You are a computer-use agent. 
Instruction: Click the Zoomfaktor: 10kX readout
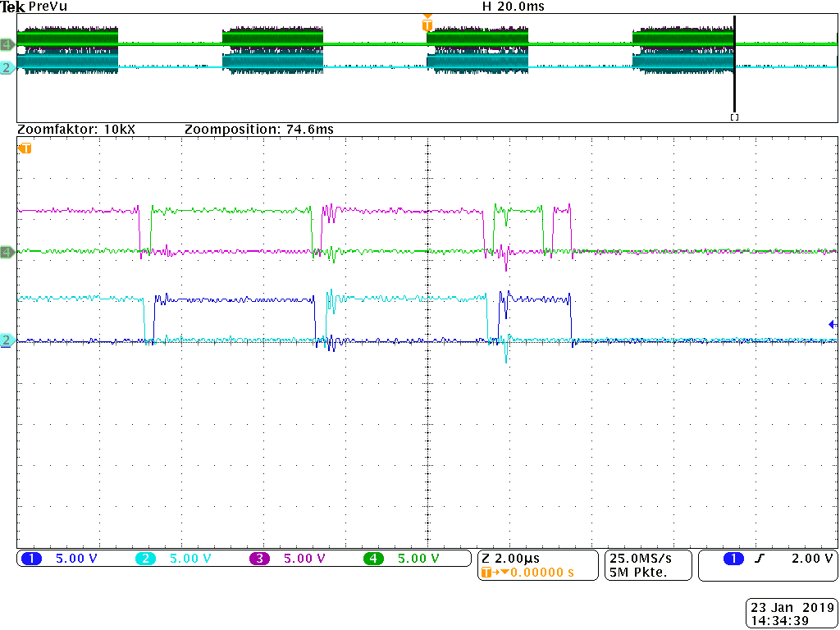pyautogui.click(x=76, y=129)
